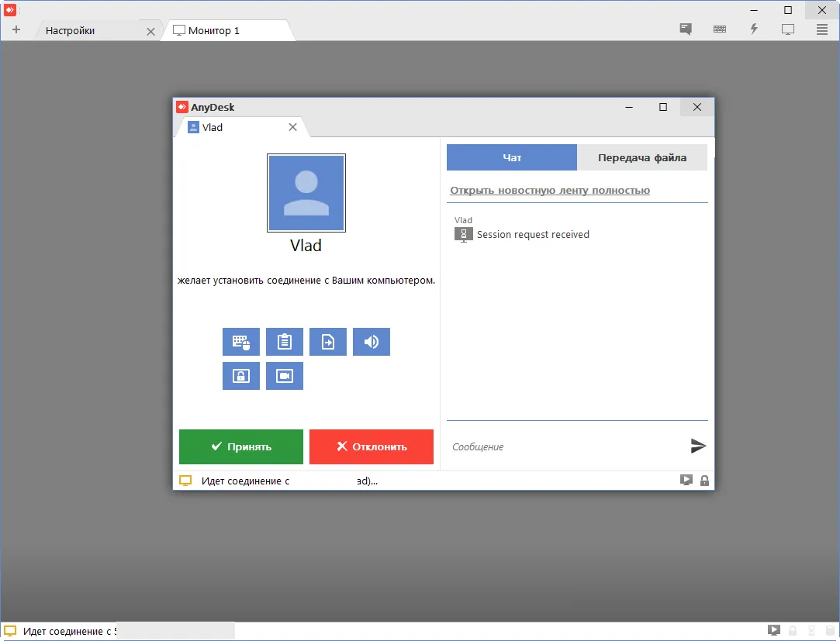This screenshot has width=840, height=641.
Task: Open chat icon in top toolbar
Action: tap(686, 29)
